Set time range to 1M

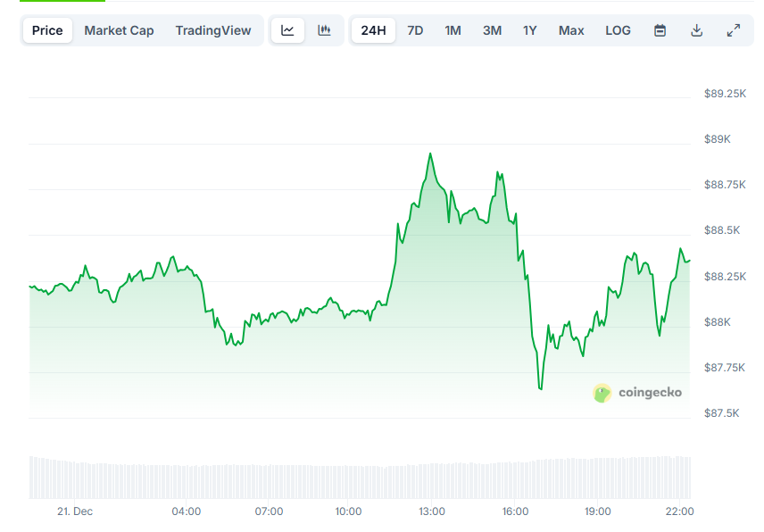(x=453, y=30)
